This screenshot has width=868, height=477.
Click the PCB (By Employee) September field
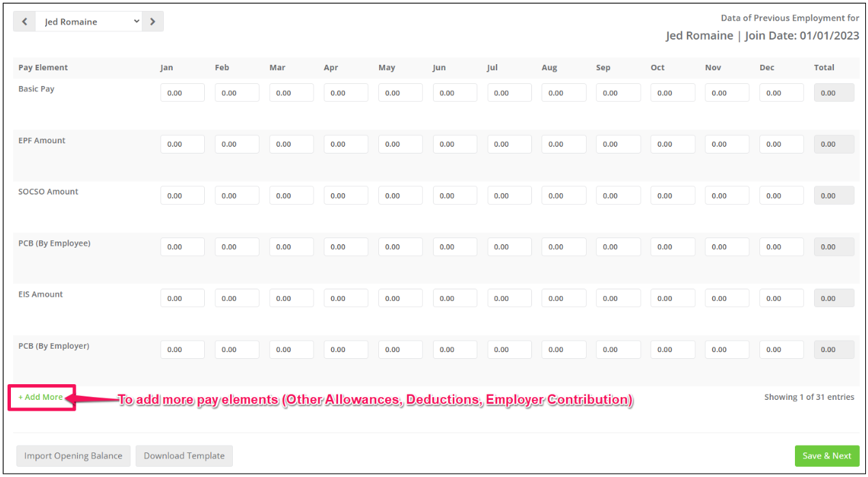pyautogui.click(x=618, y=246)
